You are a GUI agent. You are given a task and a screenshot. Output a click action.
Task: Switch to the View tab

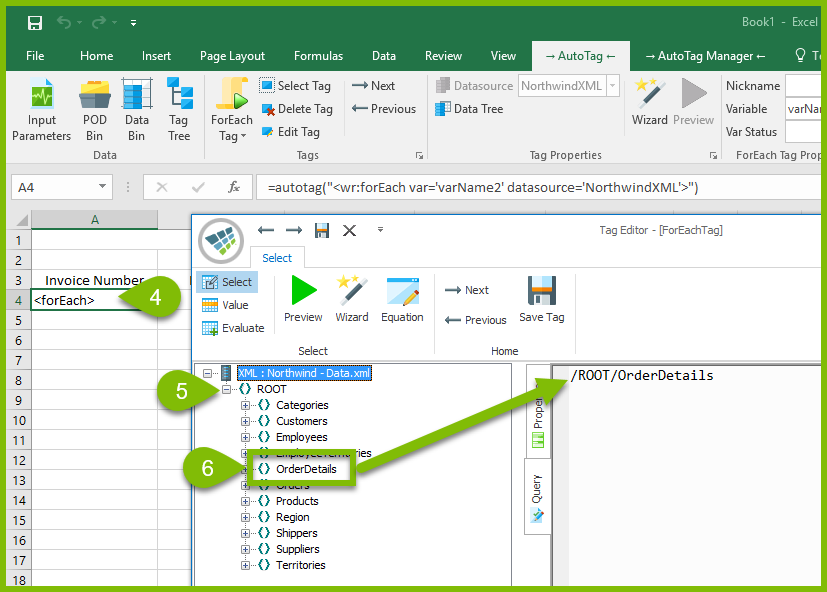click(x=503, y=56)
